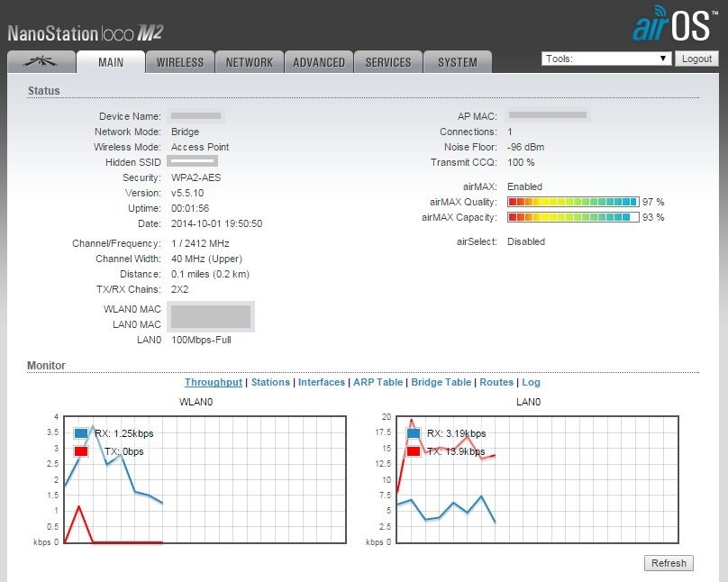Screen dimensions: 728x582
Task: Open the WIRELESS tab
Action: coord(179,62)
